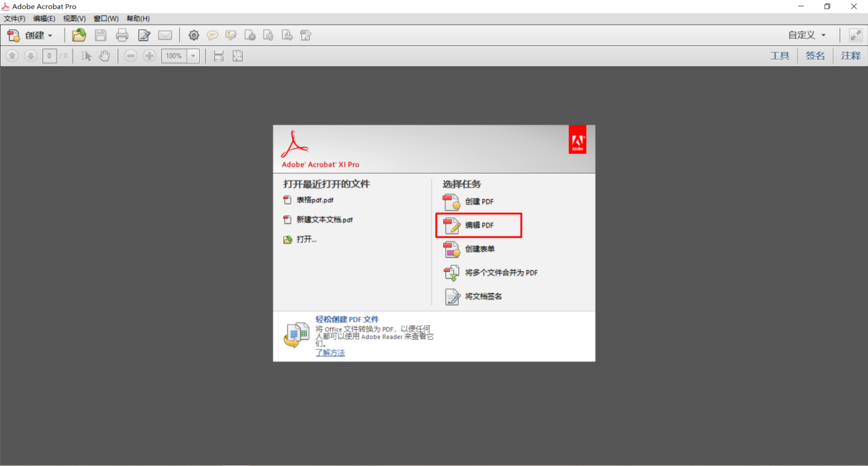Click the highlight text icon

click(231, 36)
